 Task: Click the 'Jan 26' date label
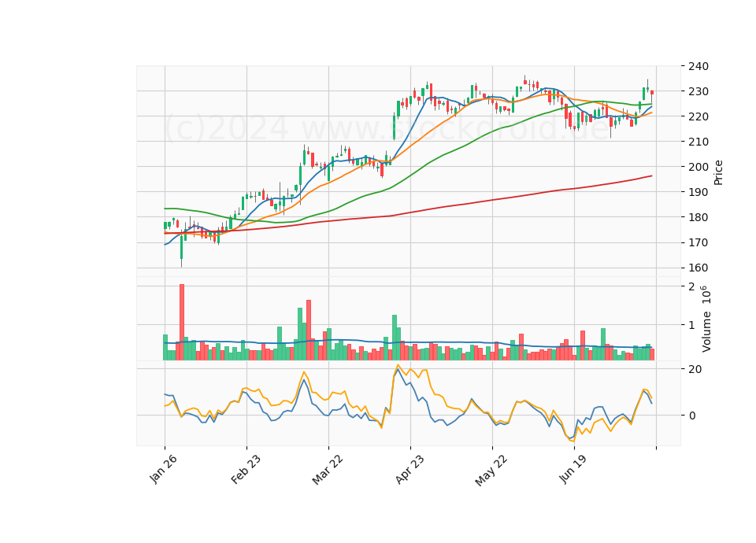point(163,469)
